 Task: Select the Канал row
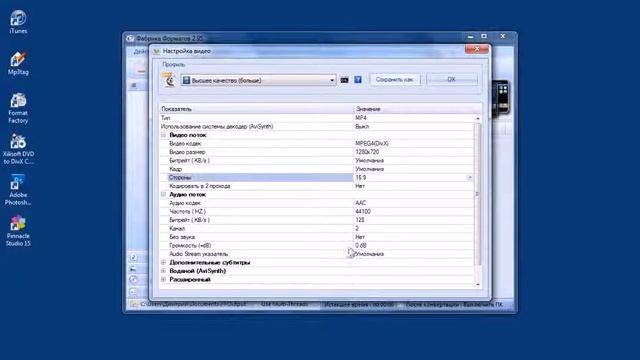tap(316, 229)
